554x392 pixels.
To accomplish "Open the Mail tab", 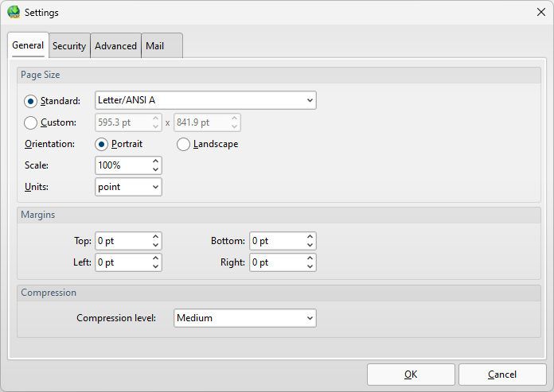I will [x=162, y=46].
